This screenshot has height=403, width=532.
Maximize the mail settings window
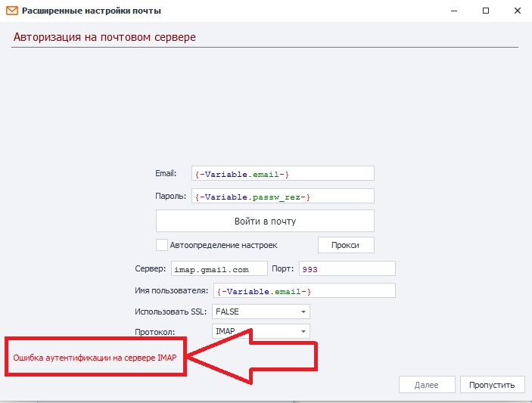click(486, 11)
